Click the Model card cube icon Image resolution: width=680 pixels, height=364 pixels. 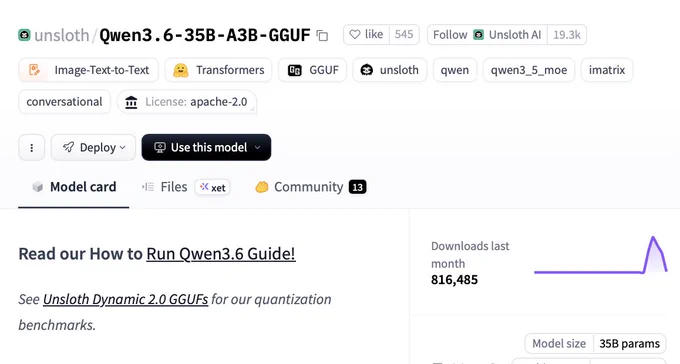click(38, 187)
